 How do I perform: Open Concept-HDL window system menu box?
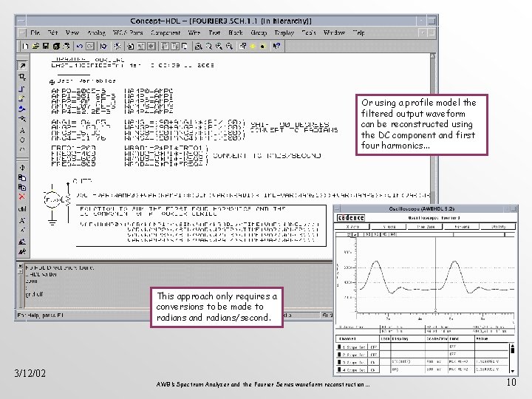pyautogui.click(x=21, y=21)
